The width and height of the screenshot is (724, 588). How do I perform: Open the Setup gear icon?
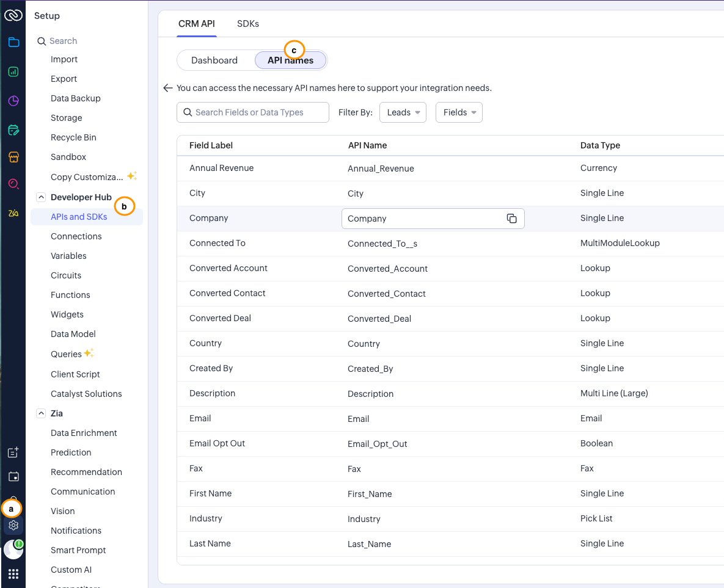click(13, 525)
